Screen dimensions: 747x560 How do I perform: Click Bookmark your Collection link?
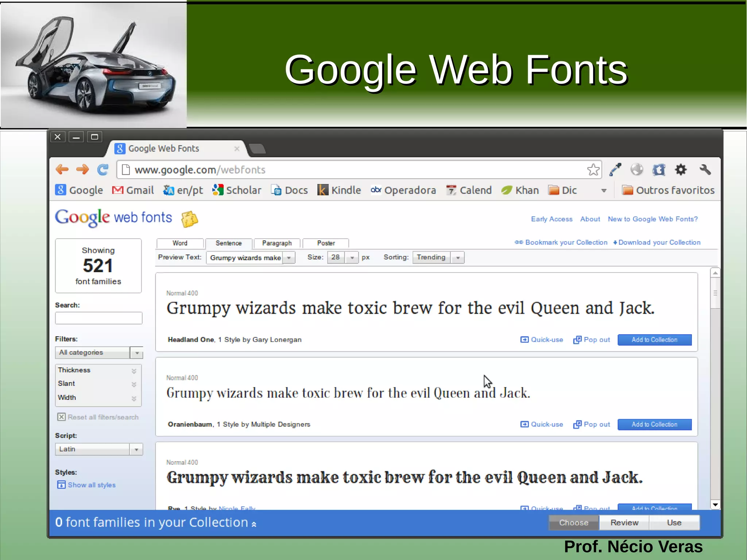pos(561,242)
